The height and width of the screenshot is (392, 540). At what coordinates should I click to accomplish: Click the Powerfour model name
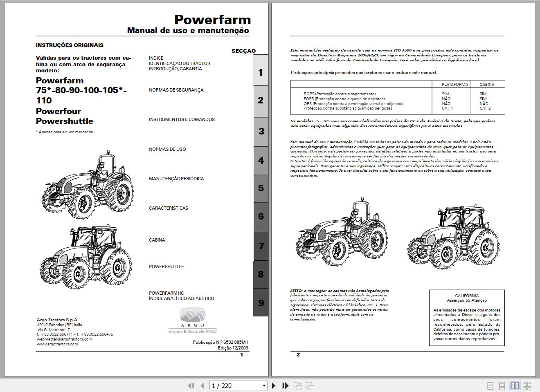pos(59,111)
